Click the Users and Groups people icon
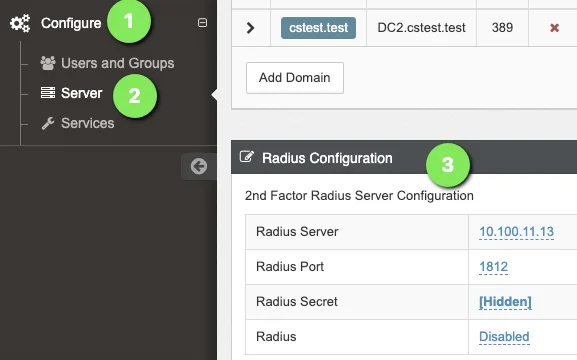 coord(48,63)
